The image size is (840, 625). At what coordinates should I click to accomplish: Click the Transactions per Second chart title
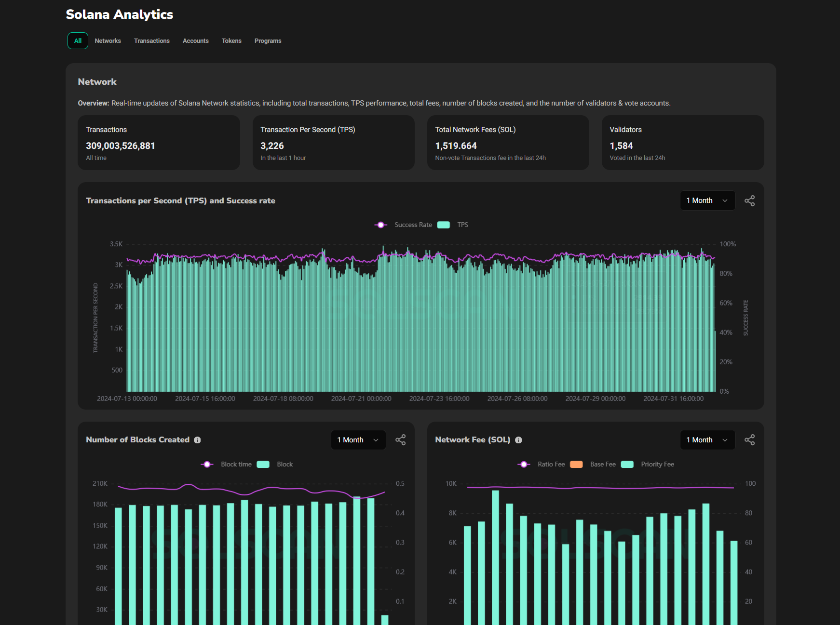pyautogui.click(x=180, y=200)
